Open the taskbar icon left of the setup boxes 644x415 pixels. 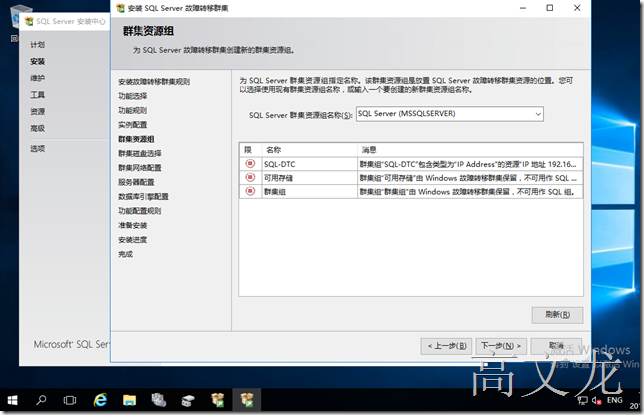coord(188,400)
